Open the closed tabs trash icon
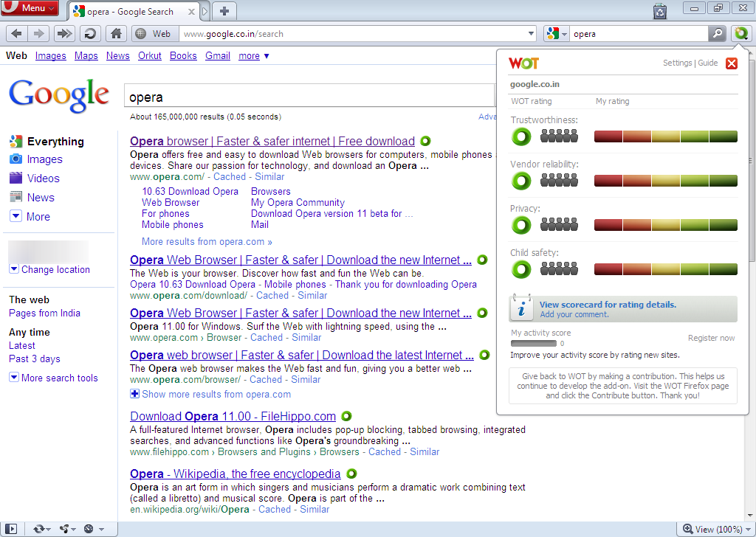Viewport: 756px width, 537px height. point(659,10)
